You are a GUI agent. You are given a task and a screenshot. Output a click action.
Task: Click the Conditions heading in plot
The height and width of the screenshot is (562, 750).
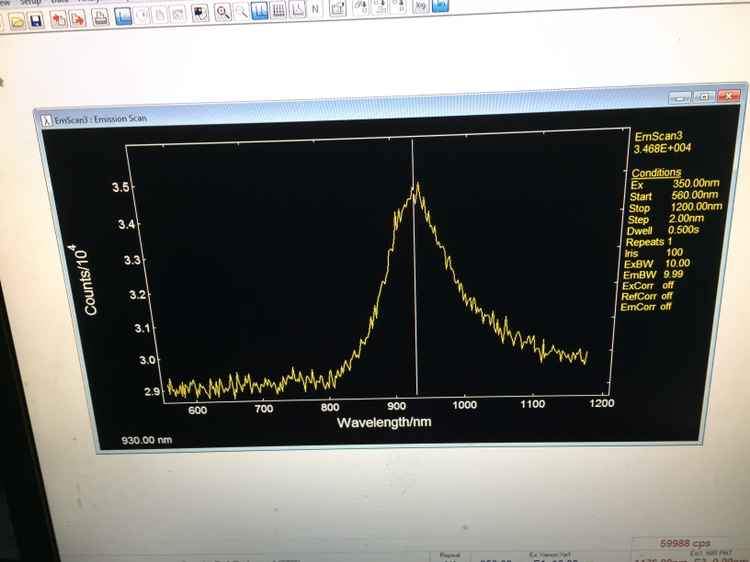point(656,173)
